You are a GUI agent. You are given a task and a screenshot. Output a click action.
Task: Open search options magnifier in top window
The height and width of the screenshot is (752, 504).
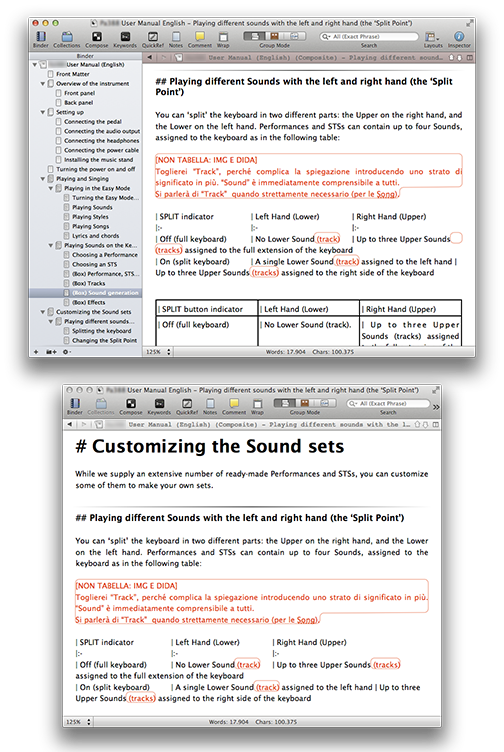pyautogui.click(x=326, y=36)
